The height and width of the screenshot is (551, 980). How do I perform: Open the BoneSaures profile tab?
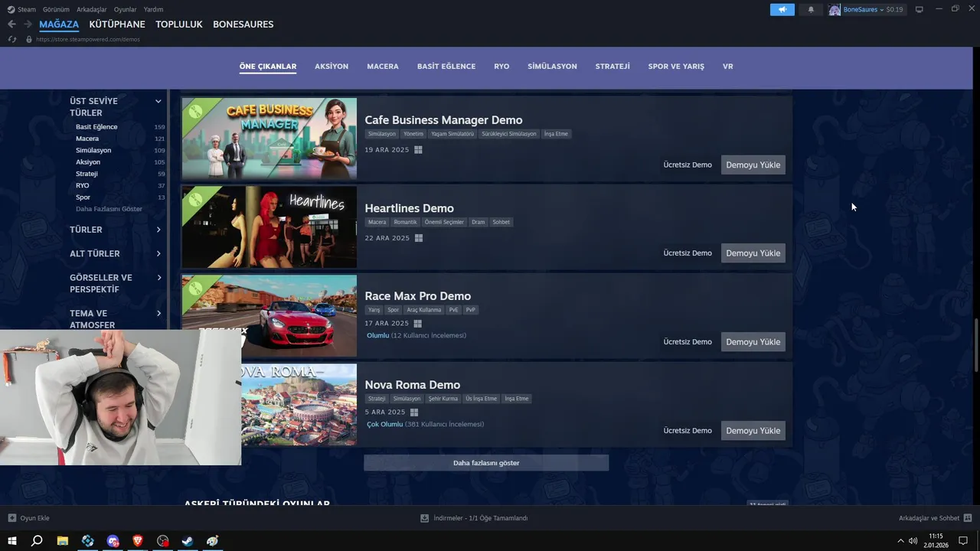pyautogui.click(x=243, y=24)
